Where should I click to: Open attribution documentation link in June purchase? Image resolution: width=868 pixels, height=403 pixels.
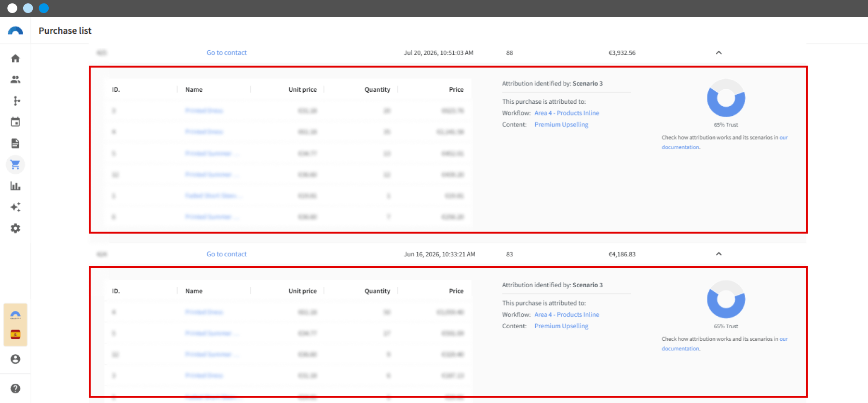point(680,348)
